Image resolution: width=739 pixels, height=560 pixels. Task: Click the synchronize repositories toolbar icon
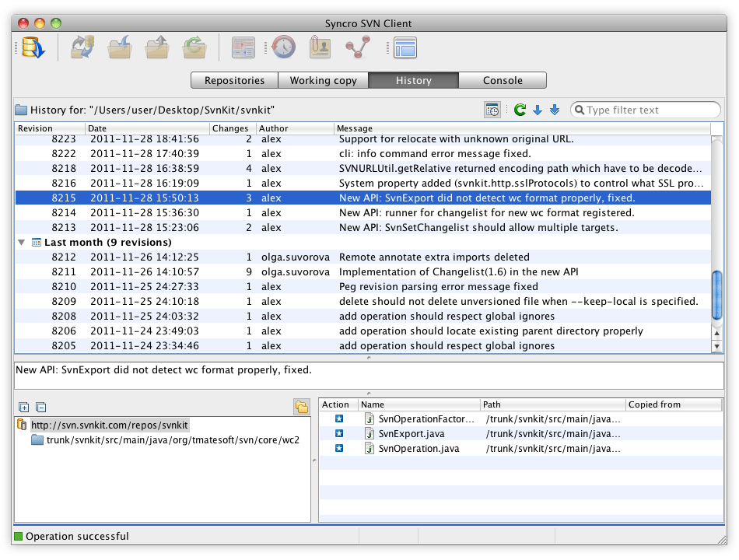[82, 47]
